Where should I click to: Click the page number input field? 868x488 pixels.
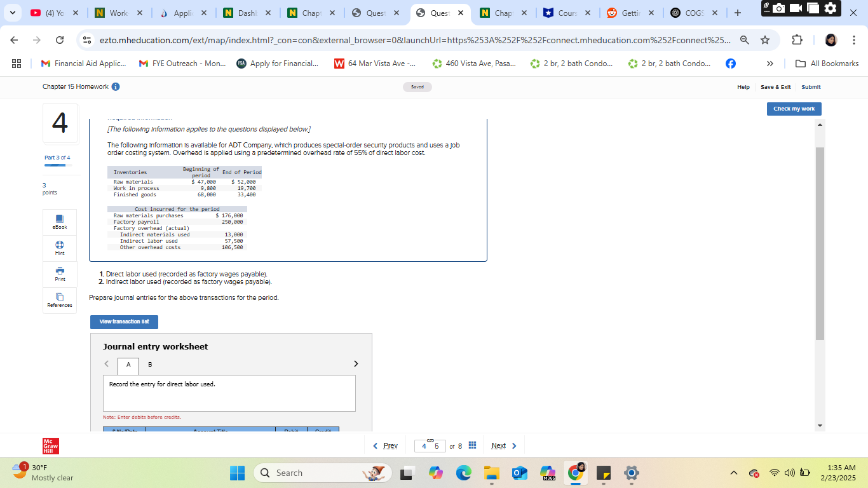pyautogui.click(x=430, y=445)
